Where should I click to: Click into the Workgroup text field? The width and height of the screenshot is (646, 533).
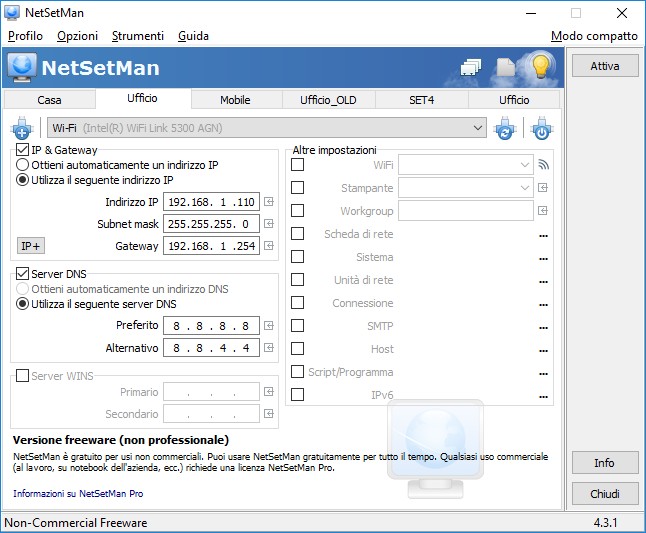pos(466,211)
